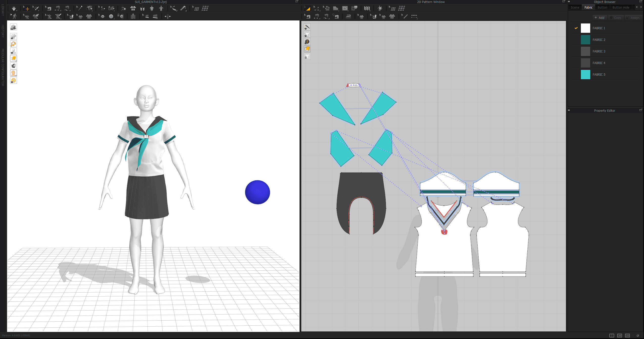Activate the iron (steam) tool in 2D toolbar
The image size is (644, 339).
[348, 17]
